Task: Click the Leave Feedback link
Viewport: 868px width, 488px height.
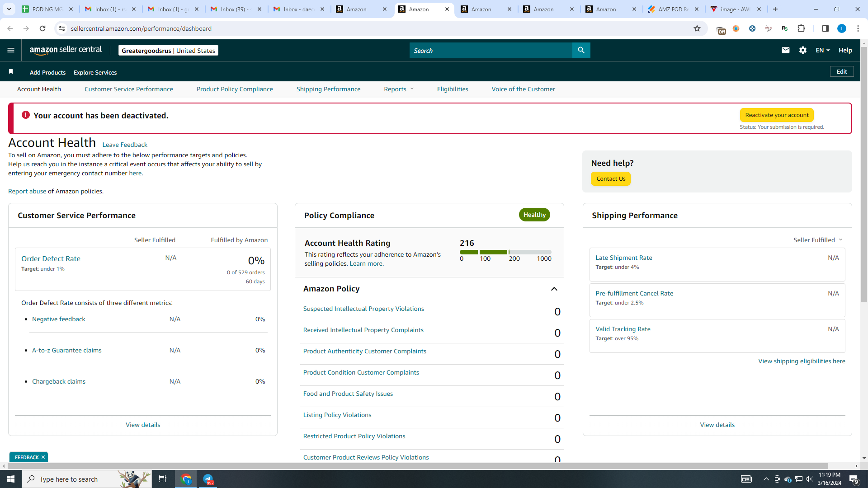Action: click(125, 145)
